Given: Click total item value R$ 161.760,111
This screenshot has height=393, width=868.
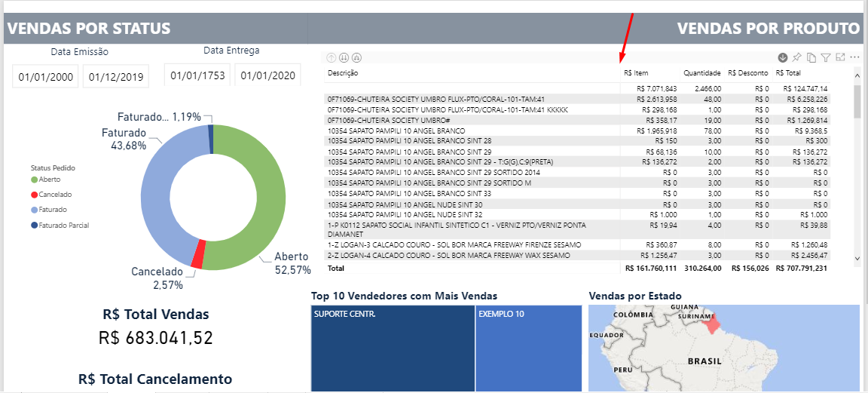Looking at the screenshot, I should 650,268.
